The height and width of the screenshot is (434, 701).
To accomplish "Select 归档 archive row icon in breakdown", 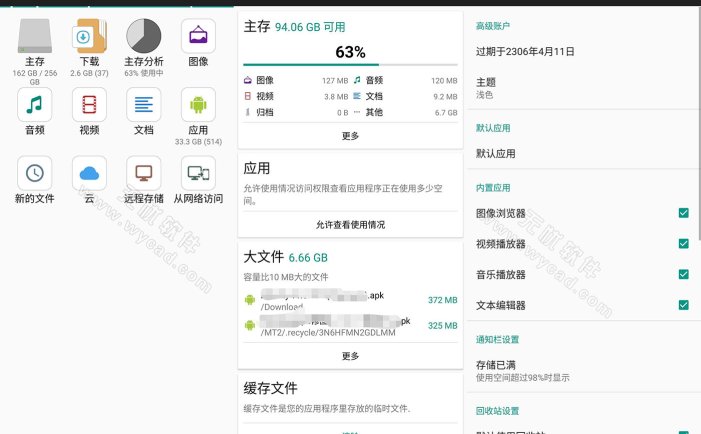I will coord(248,112).
